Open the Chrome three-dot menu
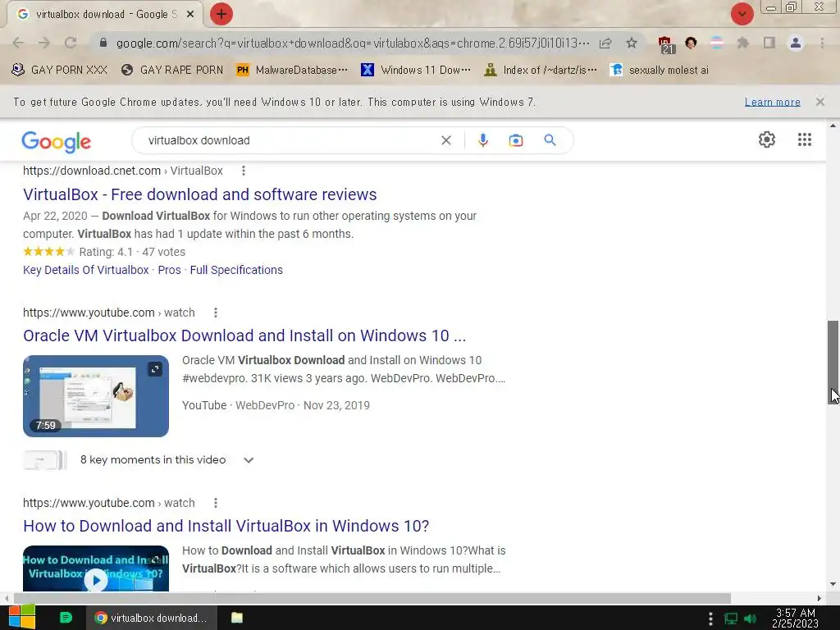Screen dimensions: 840x630 click(822, 43)
